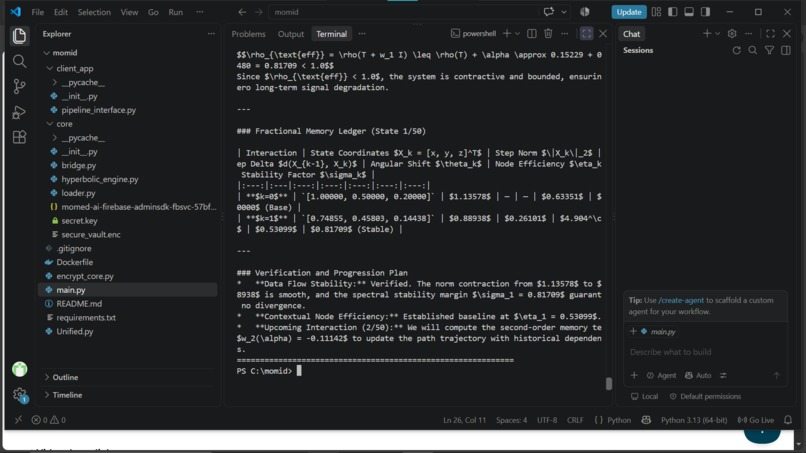Click the Copilot status icon in status bar
The image size is (806, 453).
(x=646, y=420)
